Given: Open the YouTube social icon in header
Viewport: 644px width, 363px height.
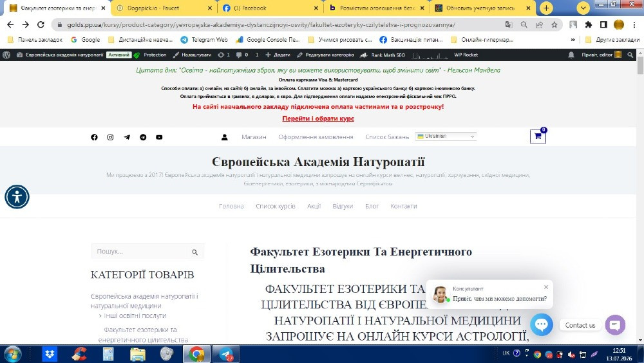Looking at the screenshot, I should [159, 137].
